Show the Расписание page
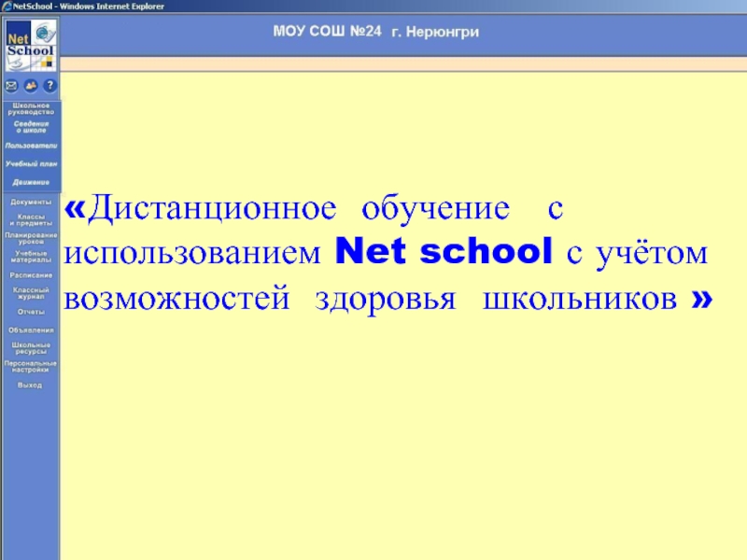Screen dimensions: 747x560 31,275
